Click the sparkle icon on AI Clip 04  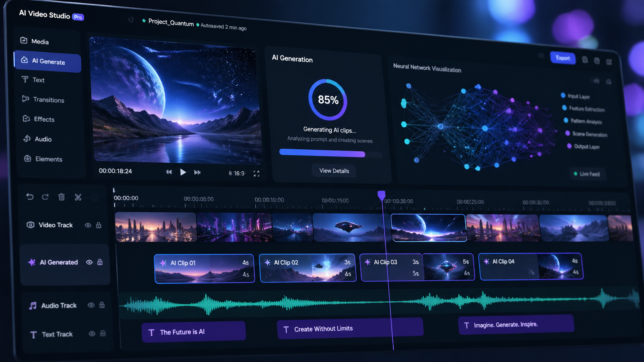pos(486,262)
